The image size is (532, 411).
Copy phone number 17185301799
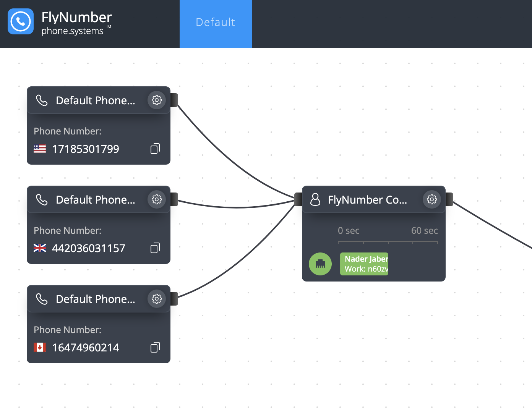[x=155, y=149]
